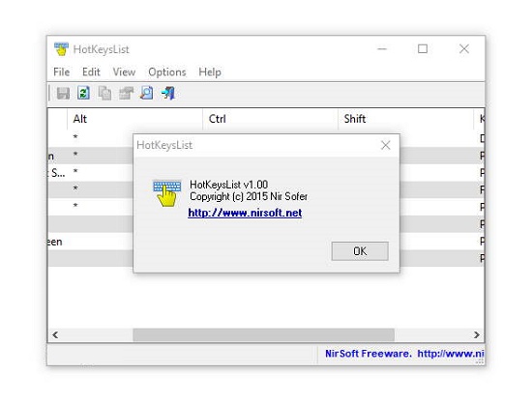Click OK in the About dialog
Screen dimensions: 532x403
360,251
